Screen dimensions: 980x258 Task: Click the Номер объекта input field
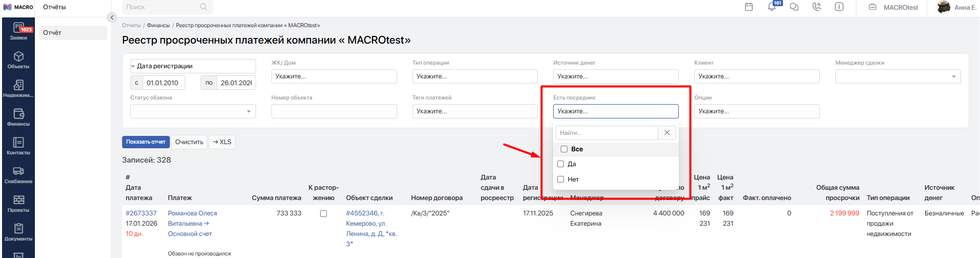coord(334,111)
